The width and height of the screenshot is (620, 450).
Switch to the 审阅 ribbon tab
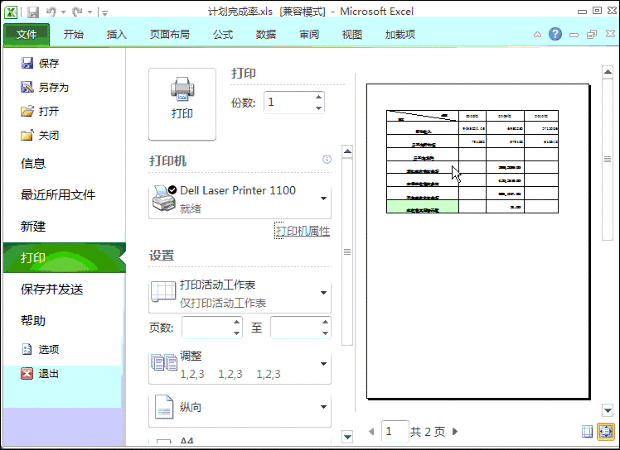(309, 35)
